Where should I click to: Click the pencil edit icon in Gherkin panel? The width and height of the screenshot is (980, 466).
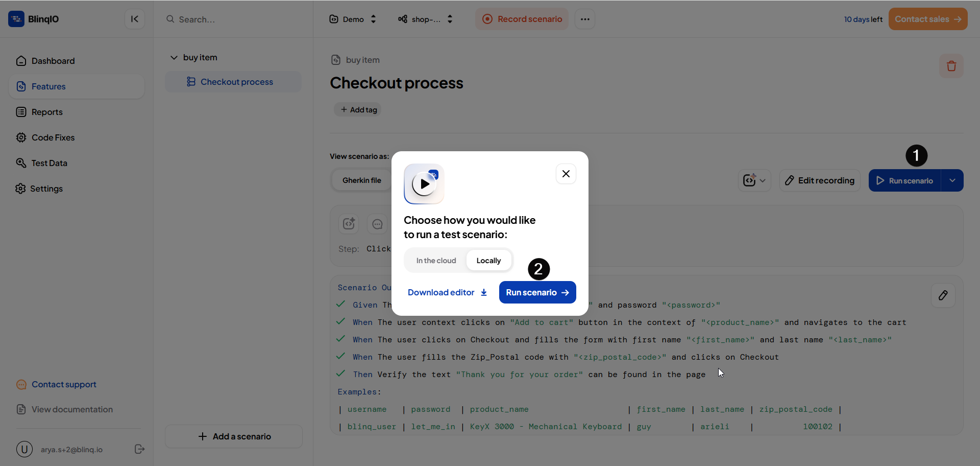click(943, 295)
